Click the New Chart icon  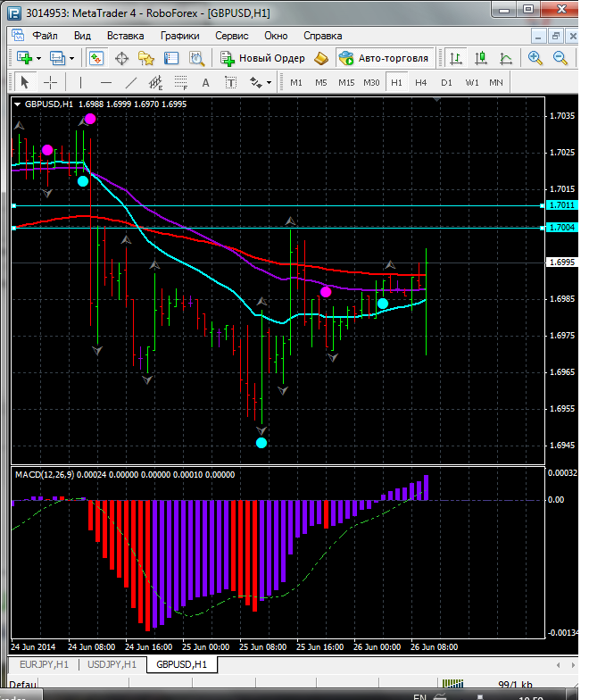pyautogui.click(x=25, y=58)
